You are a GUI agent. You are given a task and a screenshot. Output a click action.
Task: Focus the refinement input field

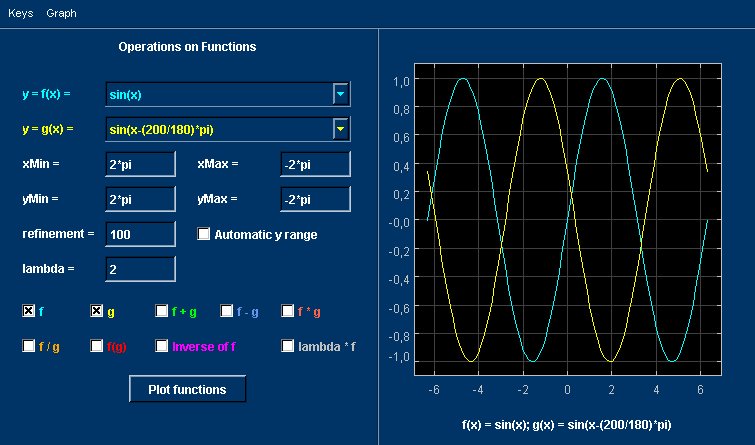tap(140, 234)
